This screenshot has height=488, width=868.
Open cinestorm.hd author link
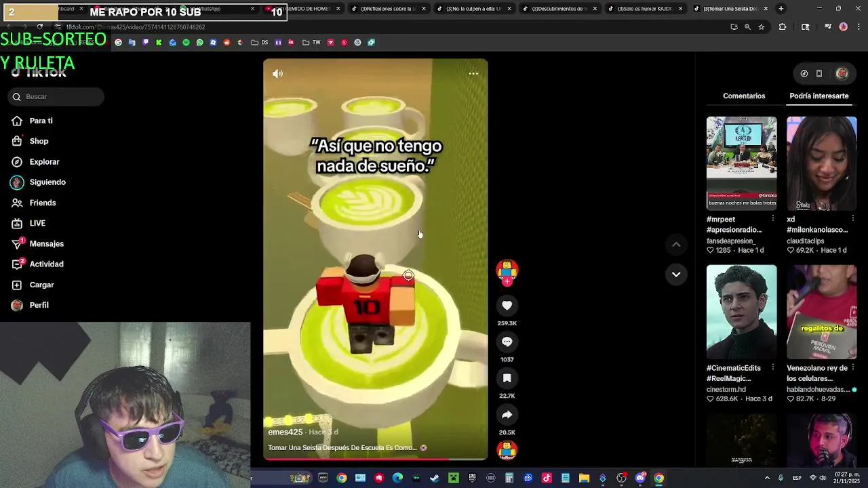[x=726, y=390]
